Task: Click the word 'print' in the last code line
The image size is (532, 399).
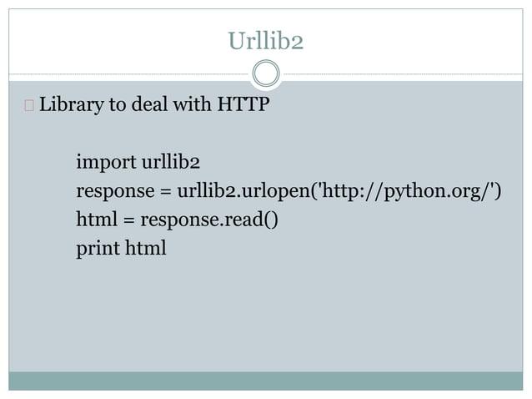Action: 98,249
